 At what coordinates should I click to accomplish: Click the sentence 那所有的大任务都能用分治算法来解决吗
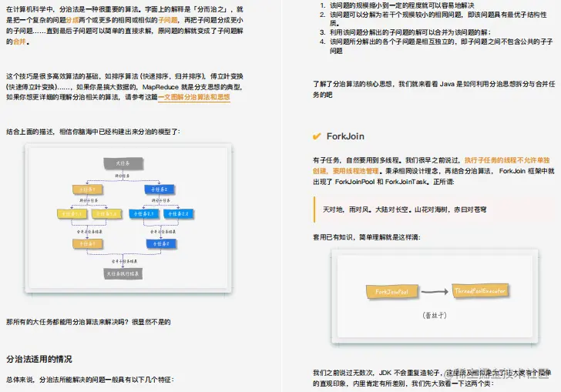89,322
